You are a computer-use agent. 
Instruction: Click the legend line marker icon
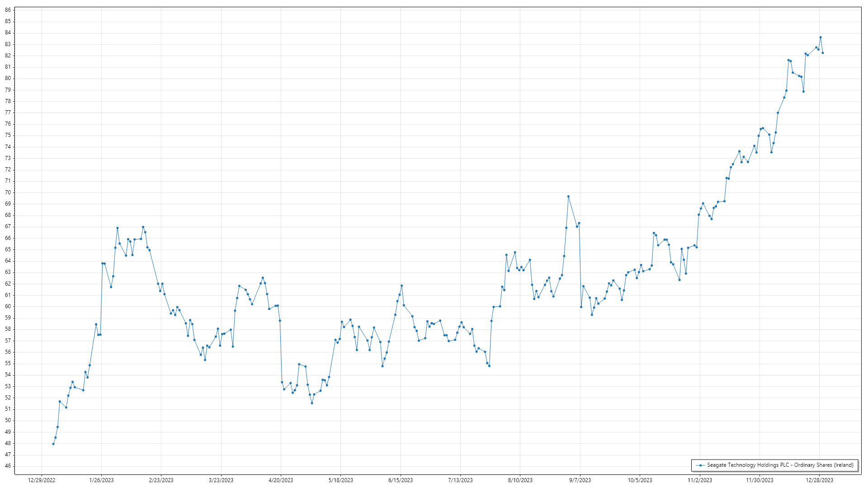tap(700, 465)
